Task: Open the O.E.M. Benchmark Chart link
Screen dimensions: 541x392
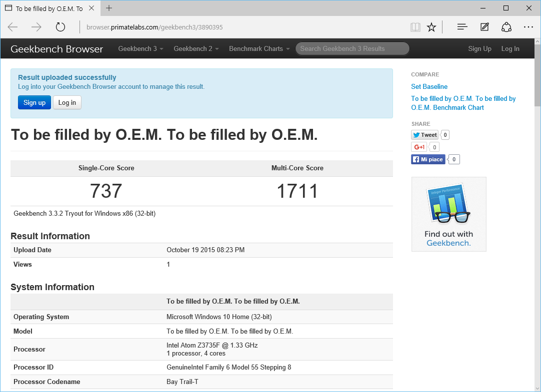Action: pyautogui.click(x=463, y=103)
